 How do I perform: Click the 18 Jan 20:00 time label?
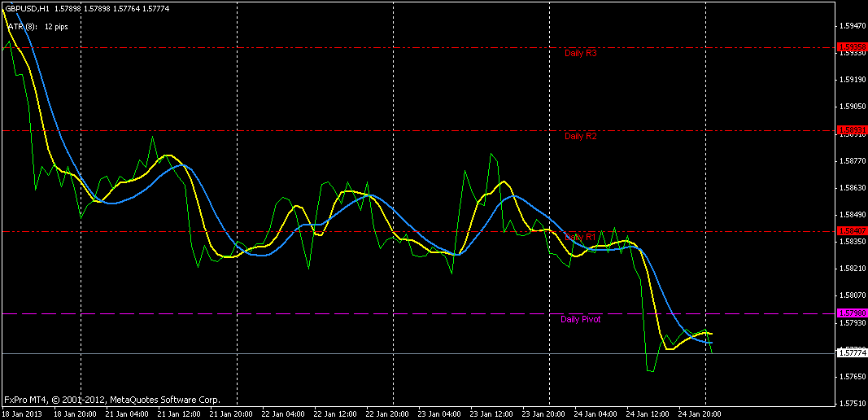[76, 414]
